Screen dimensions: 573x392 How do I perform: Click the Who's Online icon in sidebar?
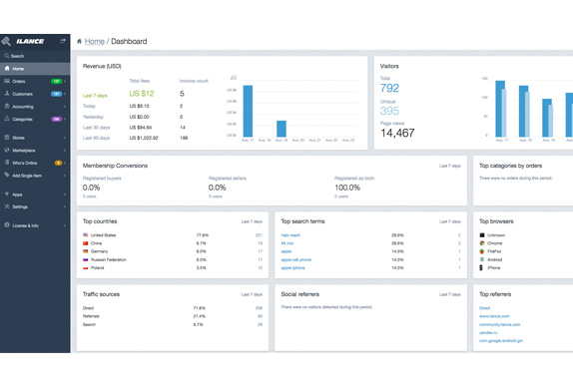[7, 163]
